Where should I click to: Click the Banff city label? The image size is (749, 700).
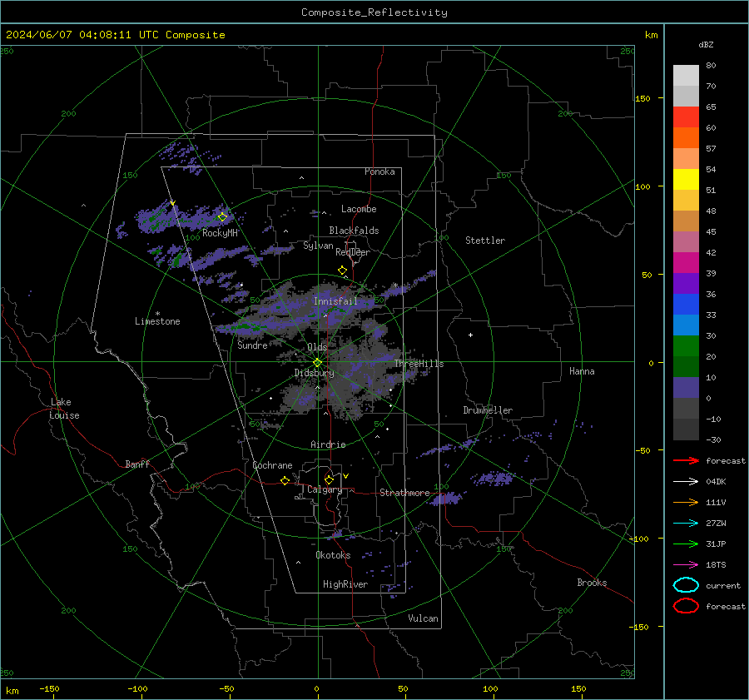point(137,464)
